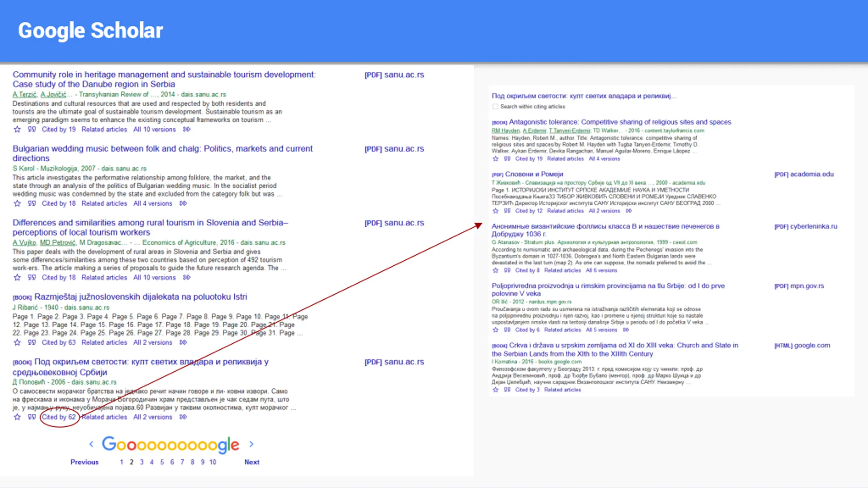Click author link MD Petrović
This screenshot has width=868, height=488.
(58, 243)
